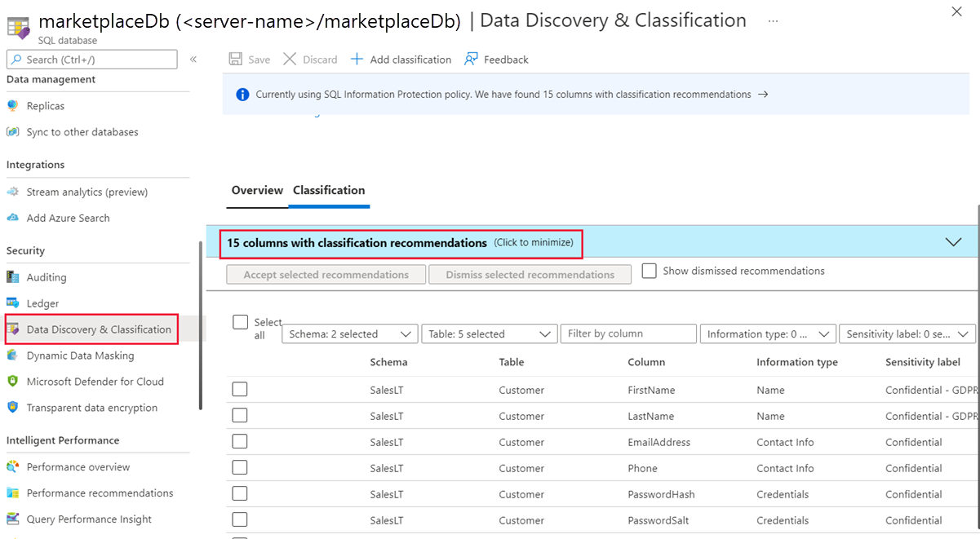
Task: Open the Sensitivity label filter dropdown
Action: [x=907, y=334]
